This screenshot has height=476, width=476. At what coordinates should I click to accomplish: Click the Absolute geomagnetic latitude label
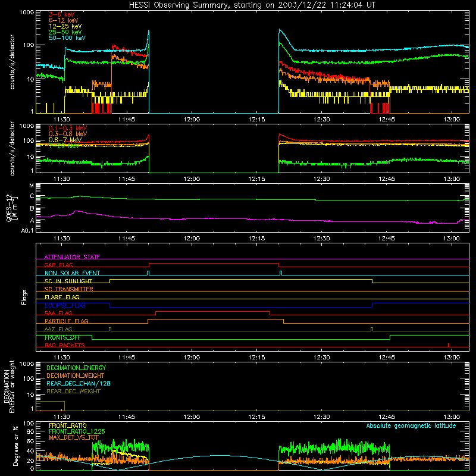tap(411, 425)
